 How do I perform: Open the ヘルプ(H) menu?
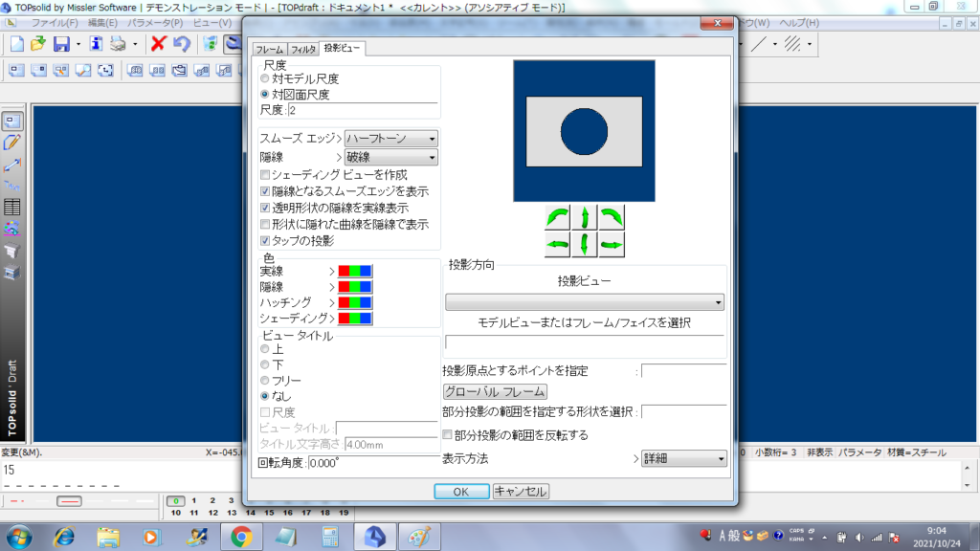(x=799, y=23)
